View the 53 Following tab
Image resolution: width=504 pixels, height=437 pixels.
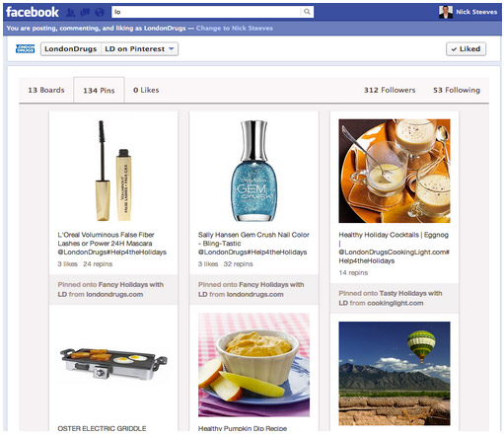tap(457, 90)
